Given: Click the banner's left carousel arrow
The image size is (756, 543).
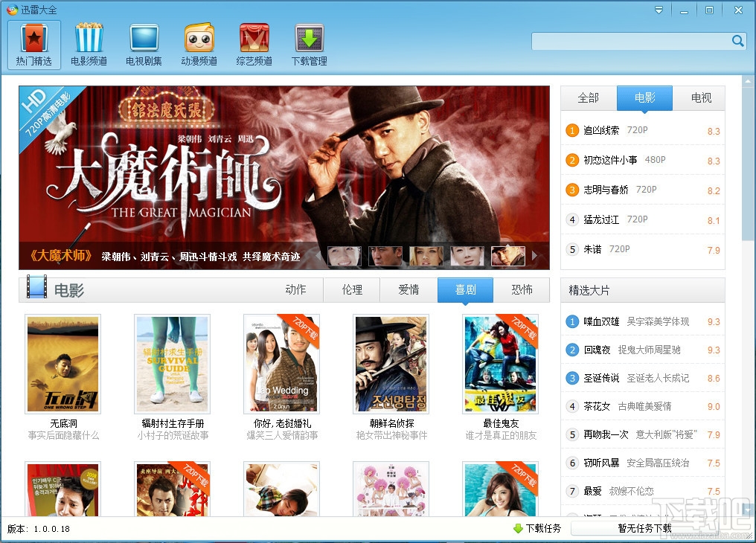Looking at the screenshot, I should [x=318, y=256].
